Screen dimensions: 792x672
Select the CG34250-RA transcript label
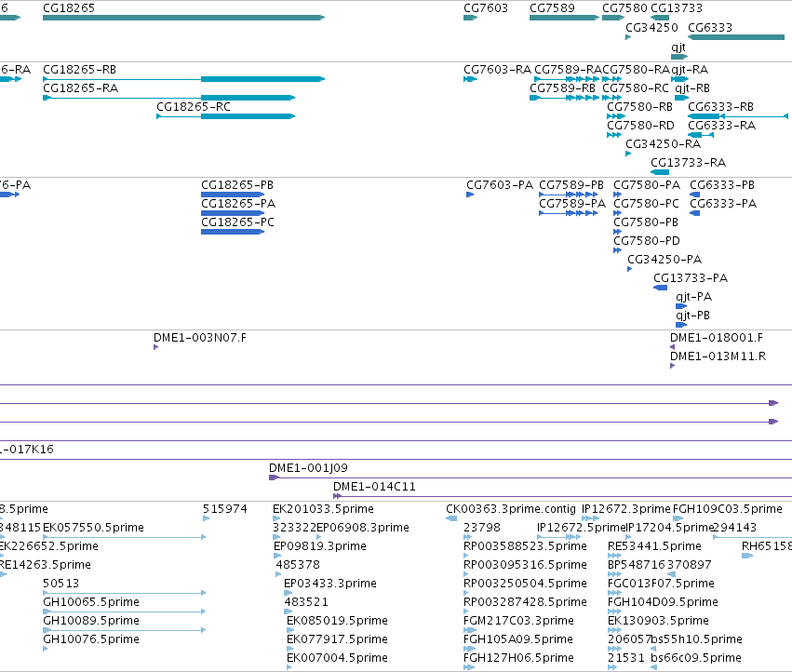click(x=664, y=143)
